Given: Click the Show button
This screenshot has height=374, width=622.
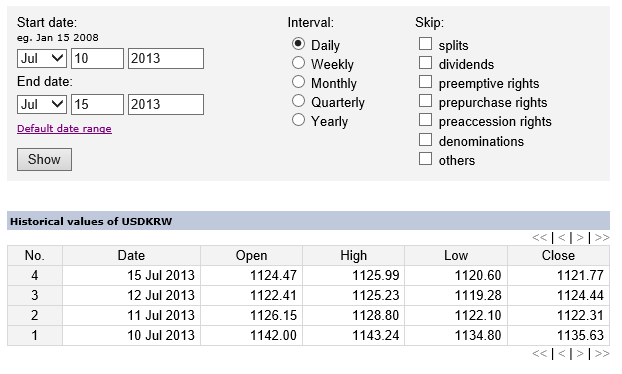Looking at the screenshot, I should click(x=44, y=159).
